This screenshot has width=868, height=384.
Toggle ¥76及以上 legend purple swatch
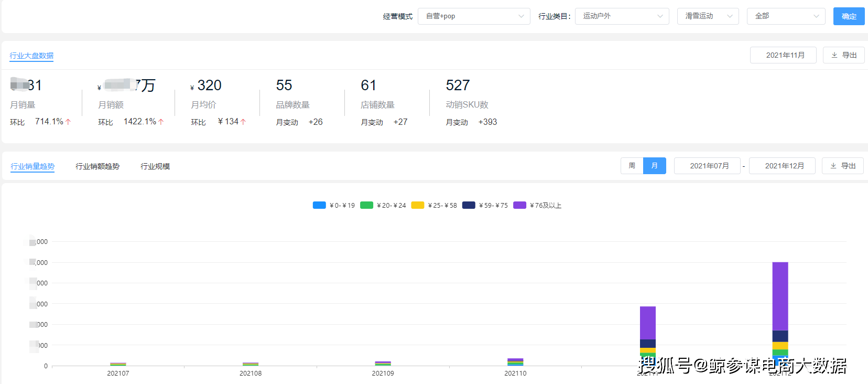pyautogui.click(x=519, y=205)
